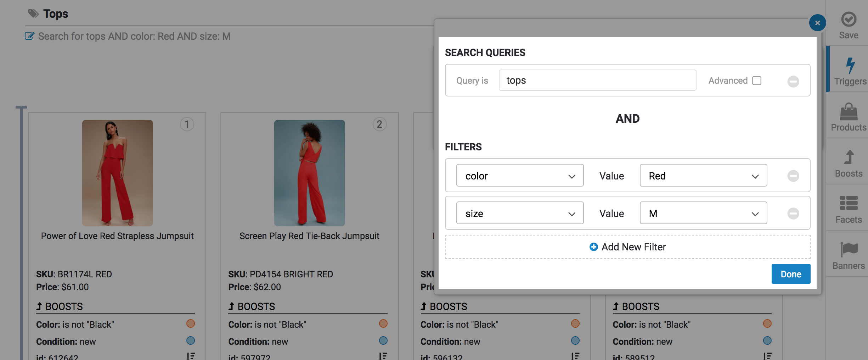The width and height of the screenshot is (868, 360).
Task: Open the Red value dropdown
Action: coord(703,176)
